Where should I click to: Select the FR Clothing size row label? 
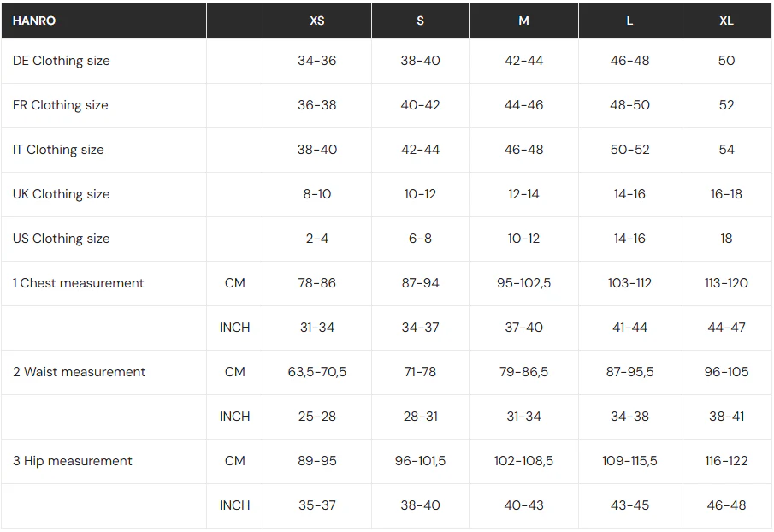(60, 105)
